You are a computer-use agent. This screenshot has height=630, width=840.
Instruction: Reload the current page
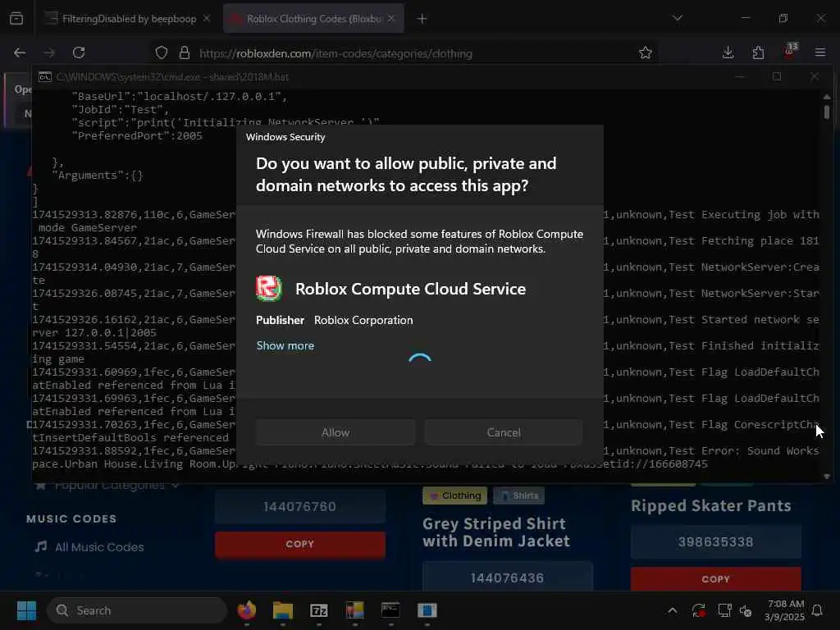79,52
